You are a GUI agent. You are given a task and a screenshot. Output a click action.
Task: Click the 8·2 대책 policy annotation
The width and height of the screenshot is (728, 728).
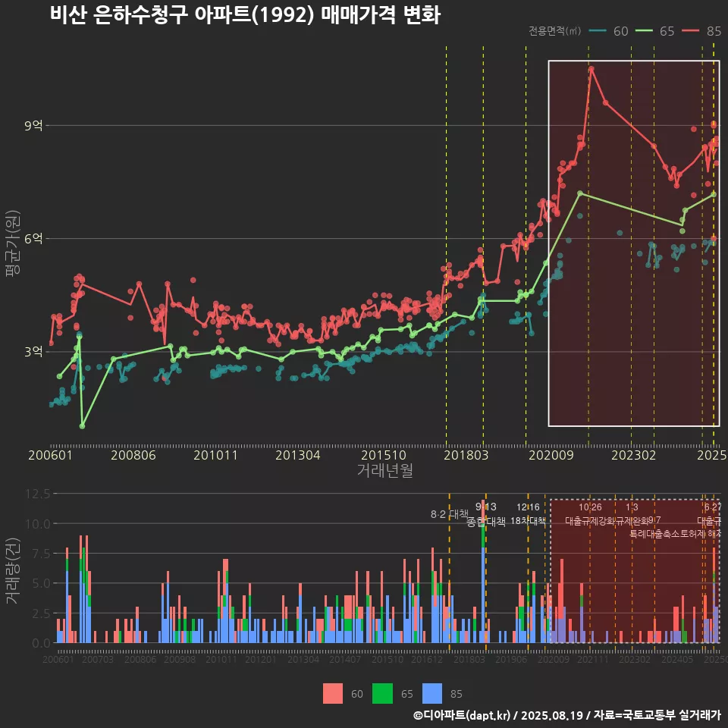(x=450, y=514)
